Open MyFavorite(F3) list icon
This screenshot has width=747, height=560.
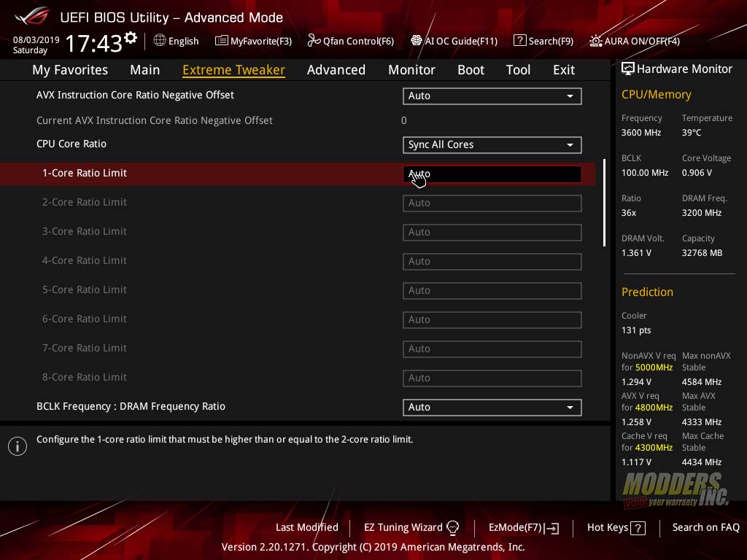[222, 41]
